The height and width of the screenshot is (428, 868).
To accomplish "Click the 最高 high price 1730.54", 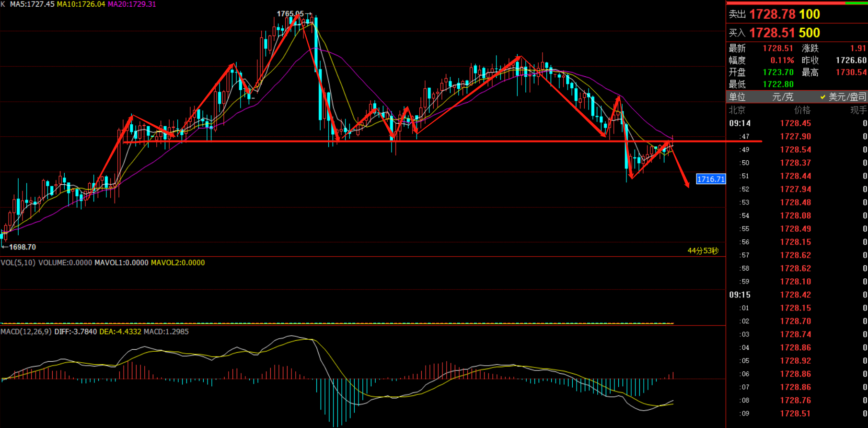I will click(851, 72).
